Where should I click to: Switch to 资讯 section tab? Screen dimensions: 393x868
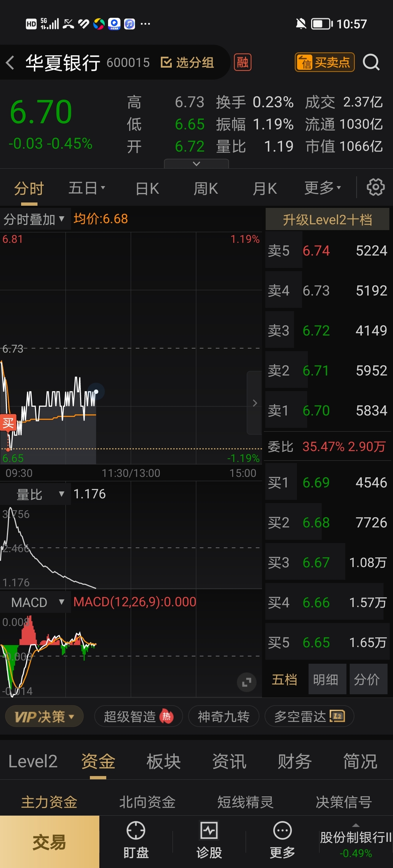tap(229, 761)
